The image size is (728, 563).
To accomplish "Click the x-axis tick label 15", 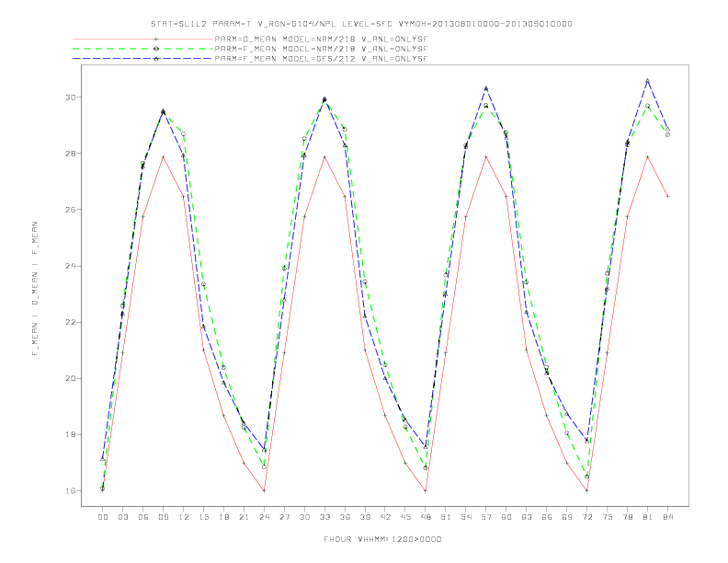I will [x=203, y=517].
